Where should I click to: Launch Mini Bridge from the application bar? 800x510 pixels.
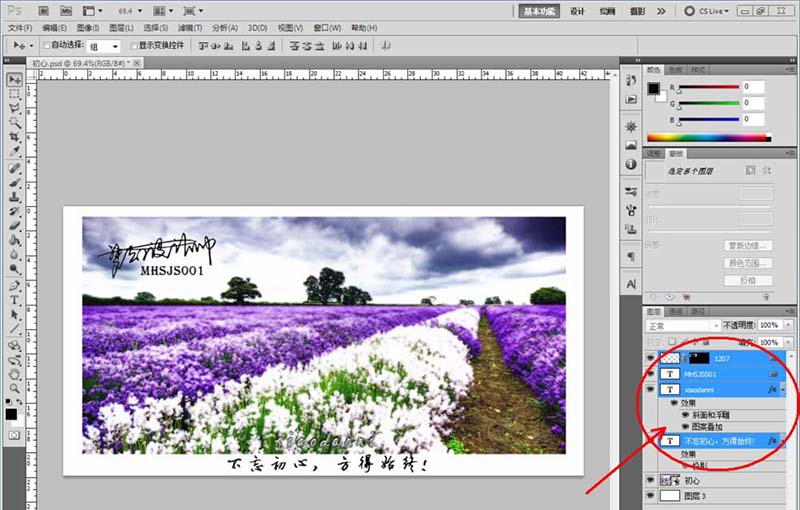pos(66,11)
